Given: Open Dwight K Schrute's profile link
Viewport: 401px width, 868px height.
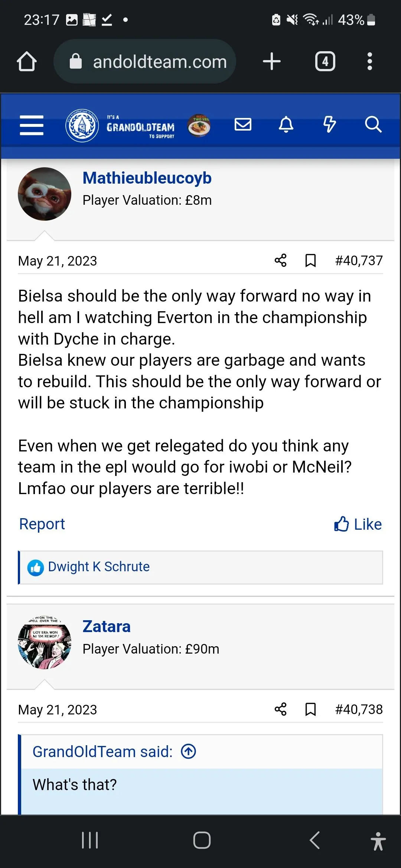Looking at the screenshot, I should coord(99,567).
